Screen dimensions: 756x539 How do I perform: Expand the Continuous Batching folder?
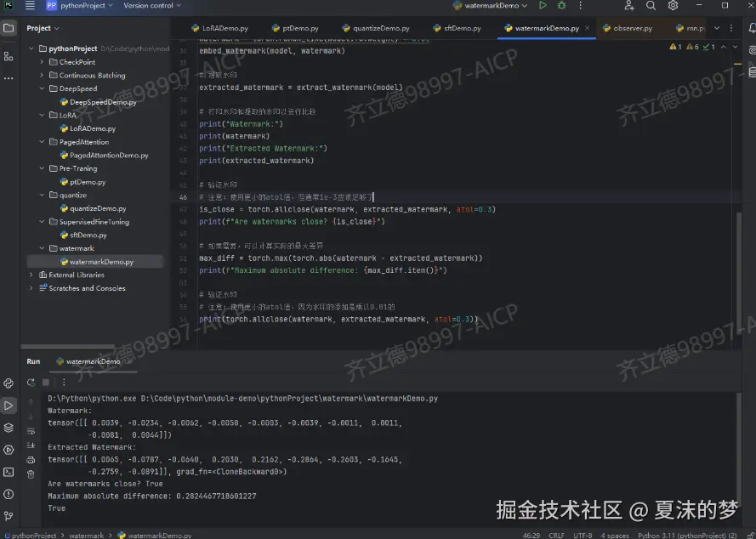point(42,75)
